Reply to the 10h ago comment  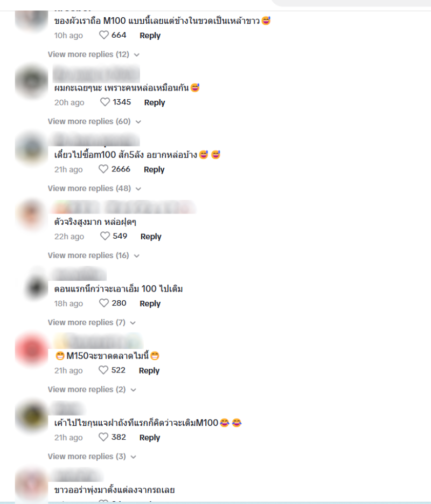tap(150, 36)
